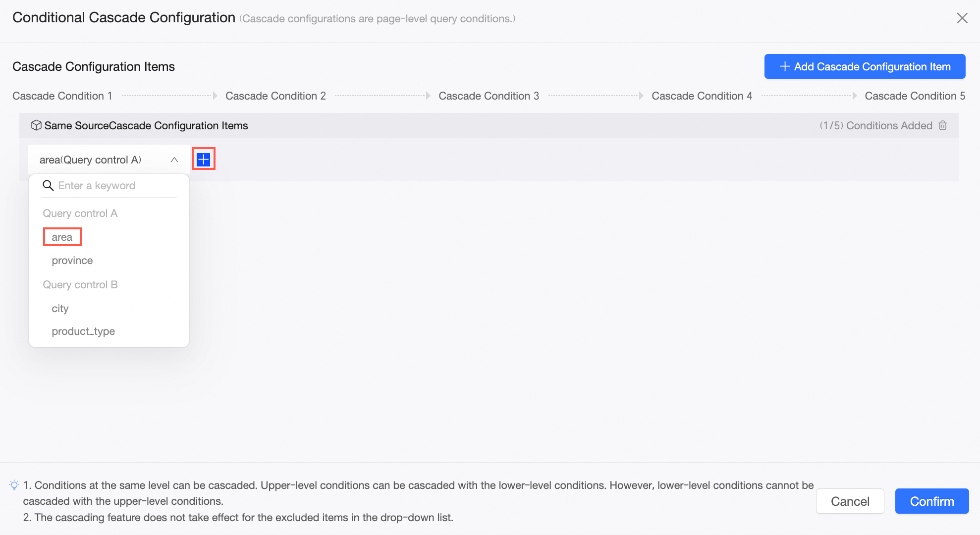The height and width of the screenshot is (535, 980).
Task: Delete the cascade item via trash icon
Action: click(x=943, y=125)
